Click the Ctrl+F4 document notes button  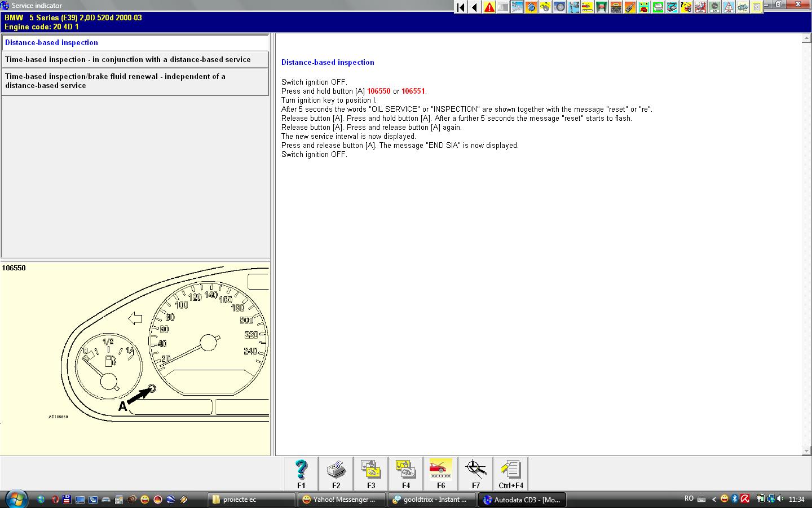pyautogui.click(x=511, y=474)
